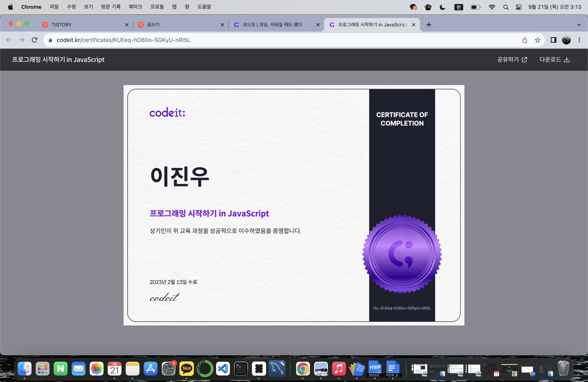Go back with the browser back arrow
The image size is (588, 382).
9,40
